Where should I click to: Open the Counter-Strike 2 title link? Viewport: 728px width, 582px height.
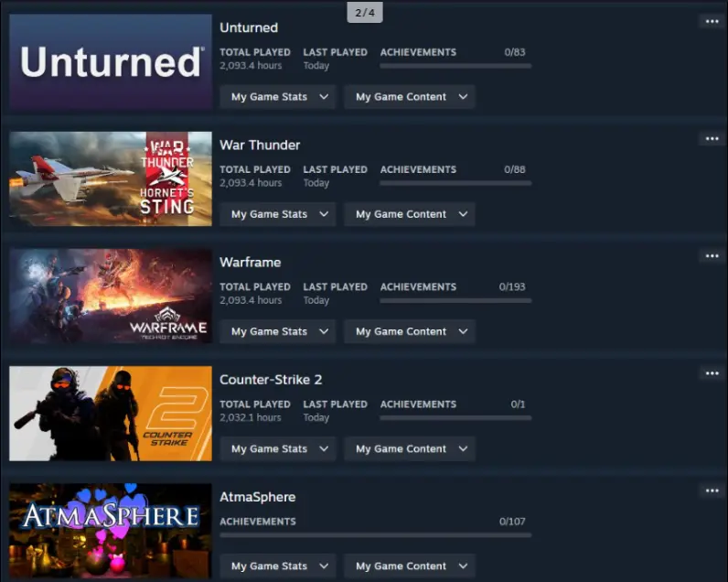pos(271,380)
